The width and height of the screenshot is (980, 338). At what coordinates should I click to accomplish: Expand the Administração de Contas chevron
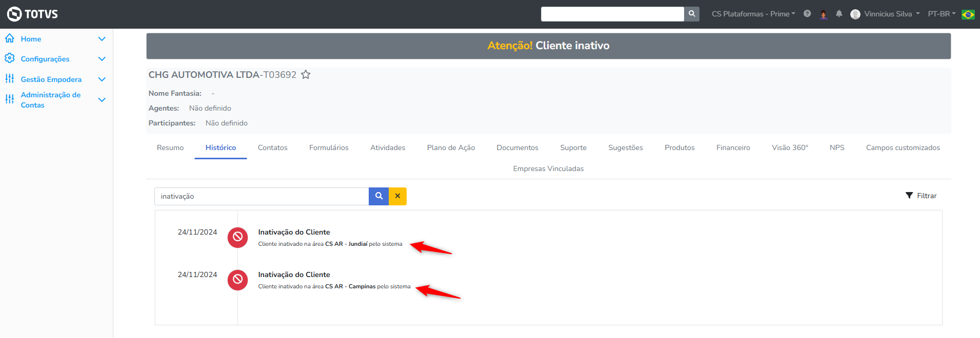click(x=102, y=100)
